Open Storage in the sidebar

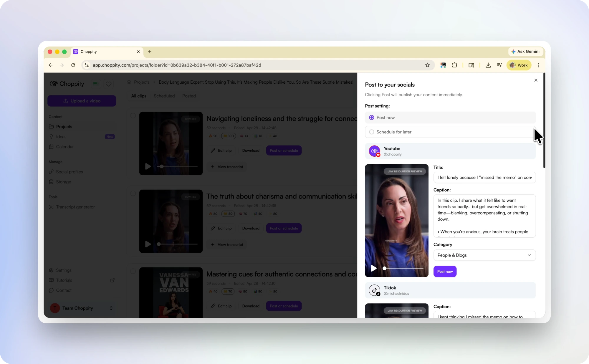82,182
